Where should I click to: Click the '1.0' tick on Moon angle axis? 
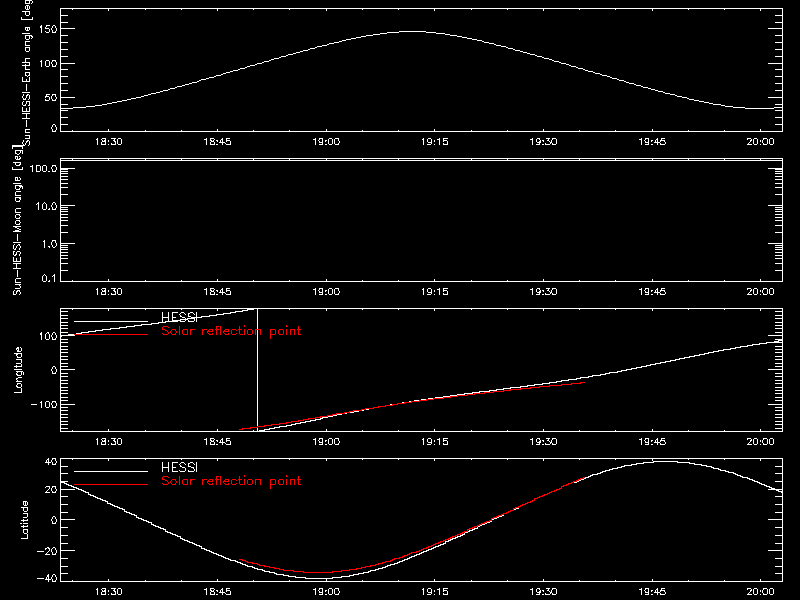(49, 244)
